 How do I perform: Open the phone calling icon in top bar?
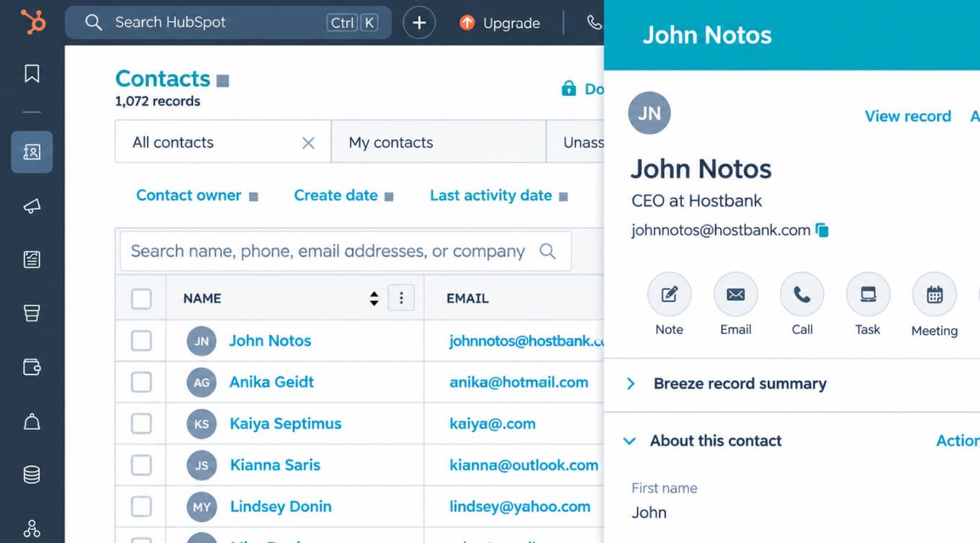pyautogui.click(x=594, y=22)
